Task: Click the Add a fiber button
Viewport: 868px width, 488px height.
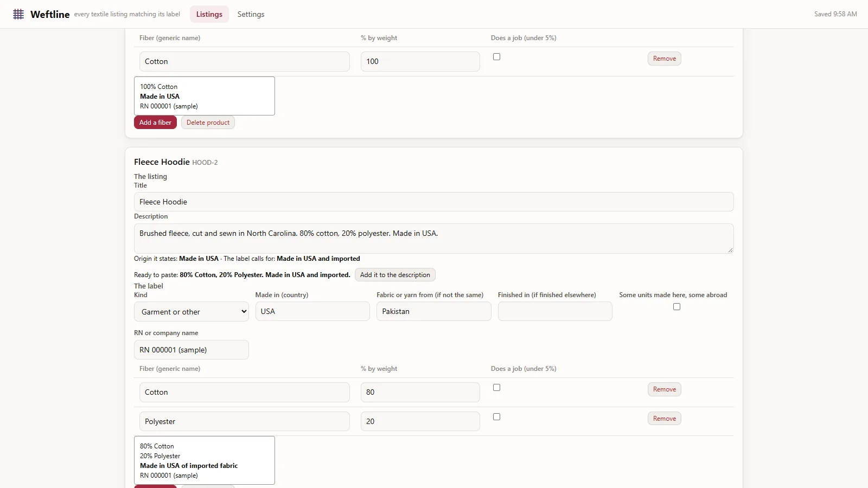Action: [x=155, y=123]
